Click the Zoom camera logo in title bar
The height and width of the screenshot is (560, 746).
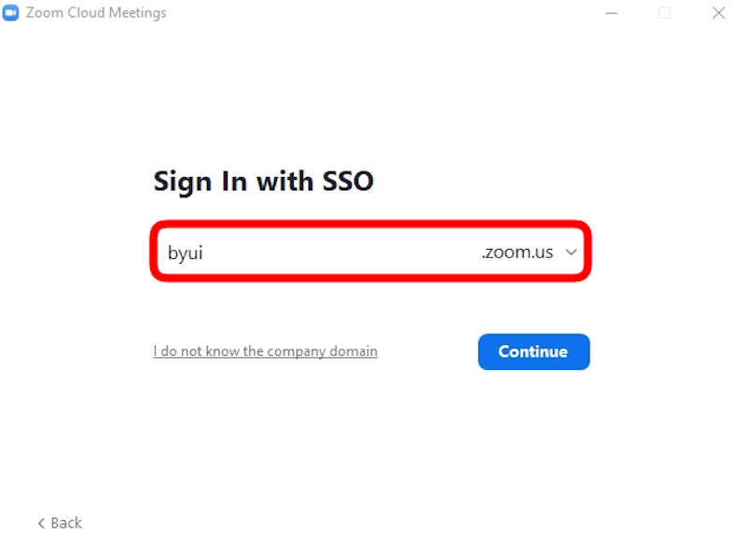[x=11, y=13]
